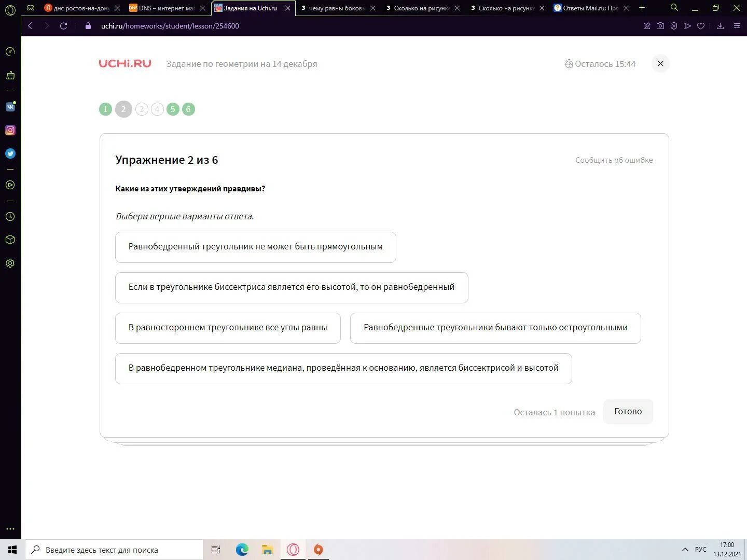The image size is (747, 560).
Task: Select 'В равностороннем треугольнике все углы равны' option
Action: pyautogui.click(x=228, y=328)
